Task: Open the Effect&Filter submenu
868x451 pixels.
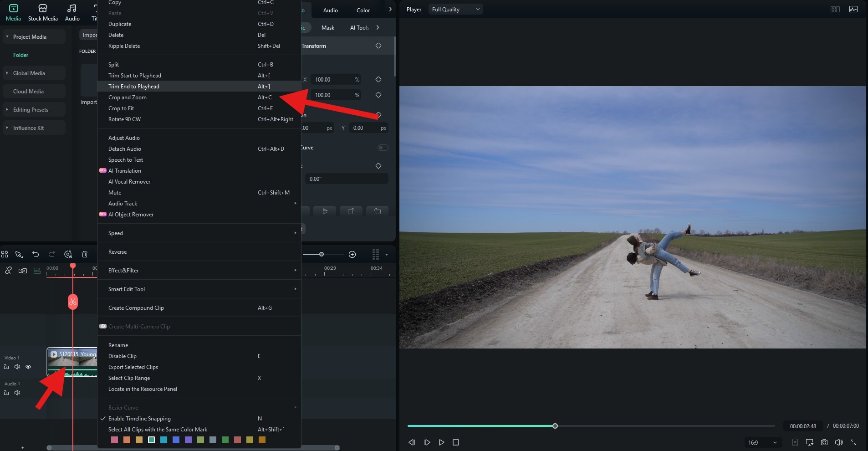Action: tap(199, 270)
